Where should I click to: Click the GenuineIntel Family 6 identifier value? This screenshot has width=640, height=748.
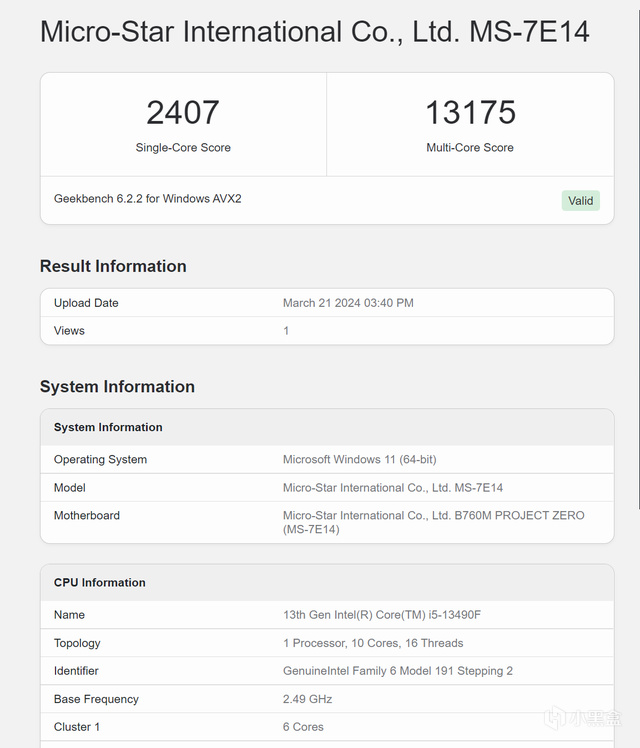pyautogui.click(x=398, y=671)
